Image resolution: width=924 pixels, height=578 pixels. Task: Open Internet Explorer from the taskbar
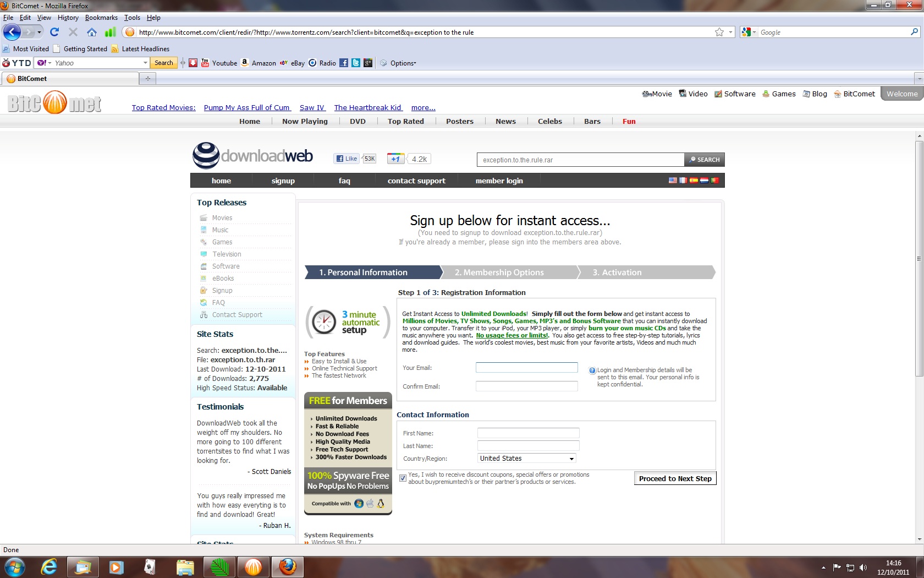49,566
